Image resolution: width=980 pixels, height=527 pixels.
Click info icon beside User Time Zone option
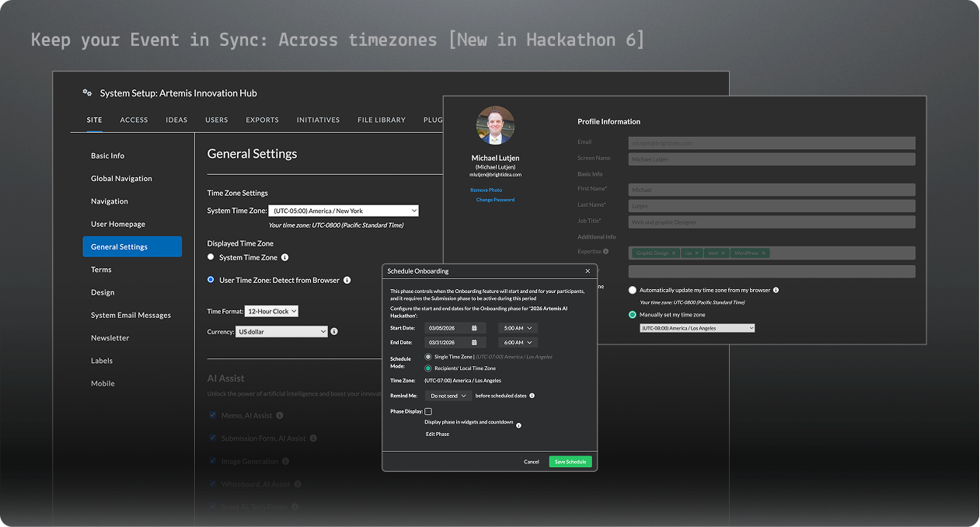click(347, 280)
